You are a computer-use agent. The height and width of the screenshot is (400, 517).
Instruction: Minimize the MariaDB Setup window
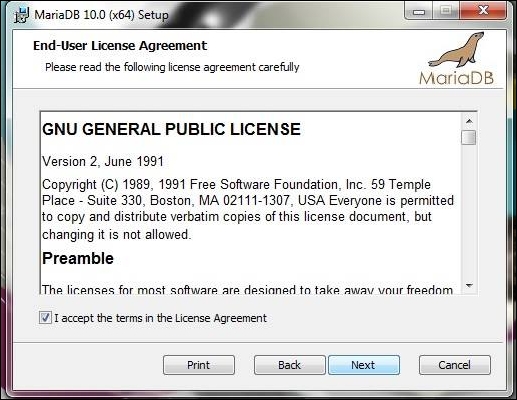pos(419,12)
